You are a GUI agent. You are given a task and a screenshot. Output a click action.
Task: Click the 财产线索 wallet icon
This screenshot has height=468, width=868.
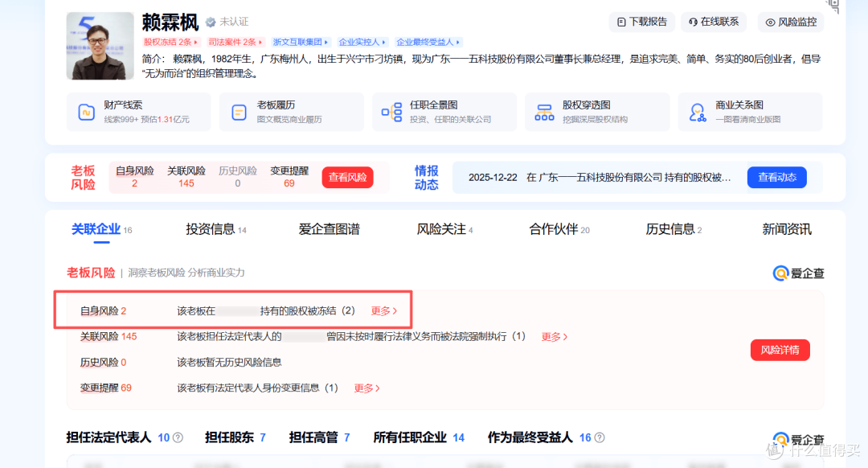click(86, 113)
